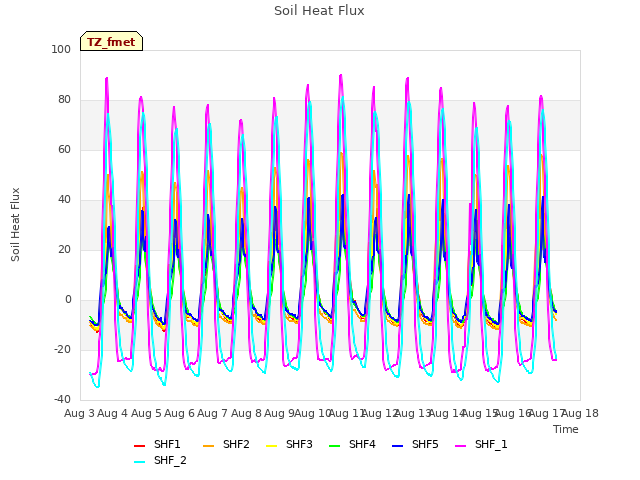Viewport: 640px width, 480px height.
Task: Click the Aug 18 x-axis label
Action: (x=580, y=413)
